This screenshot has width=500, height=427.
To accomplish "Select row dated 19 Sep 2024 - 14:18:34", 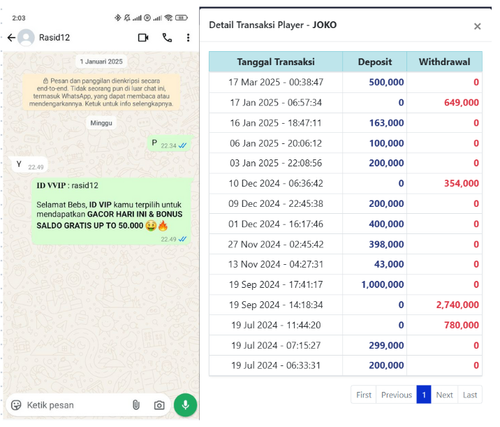I will pos(346,305).
